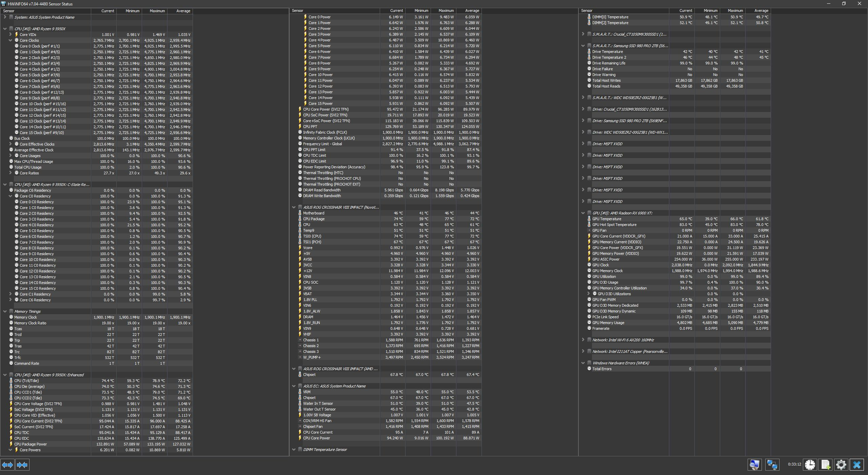Select the CPU PPT sensor row
Screen dimensions: 868x475
pos(310,127)
